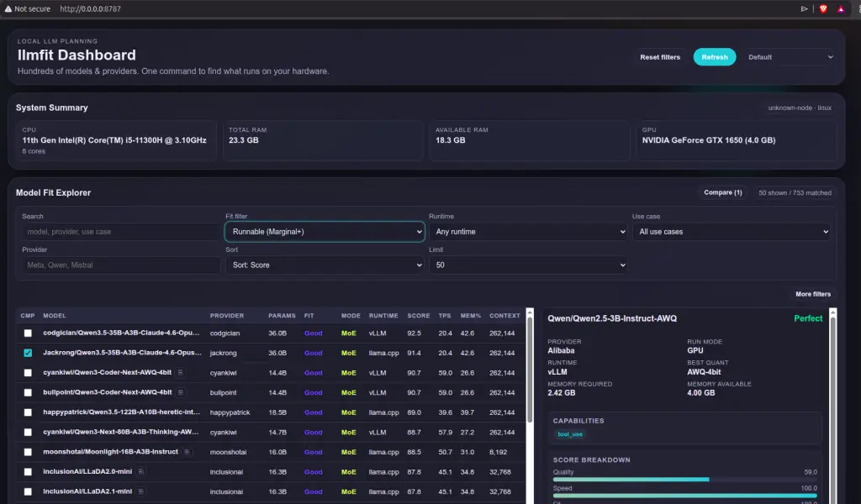861x504 pixels.
Task: Uncheck the Jackrong/Qwen3.5-35B compare checkbox
Action: pyautogui.click(x=29, y=352)
